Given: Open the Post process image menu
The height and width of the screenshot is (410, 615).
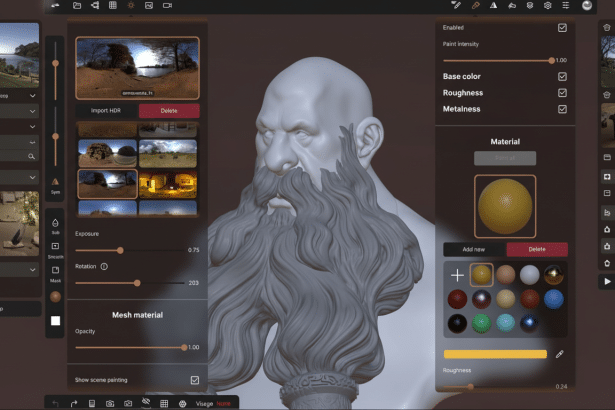Looking at the screenshot, I should [149, 5].
